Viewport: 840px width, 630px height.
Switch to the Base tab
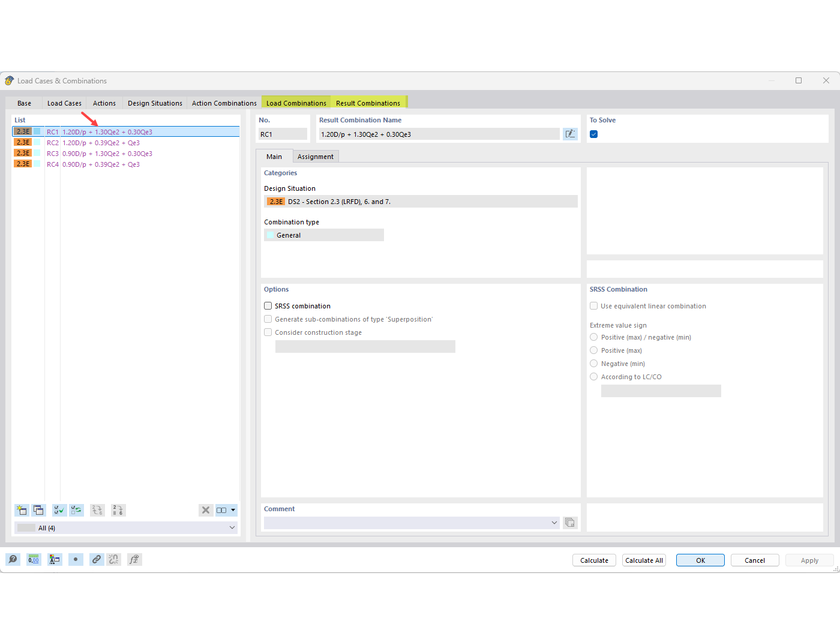point(24,103)
